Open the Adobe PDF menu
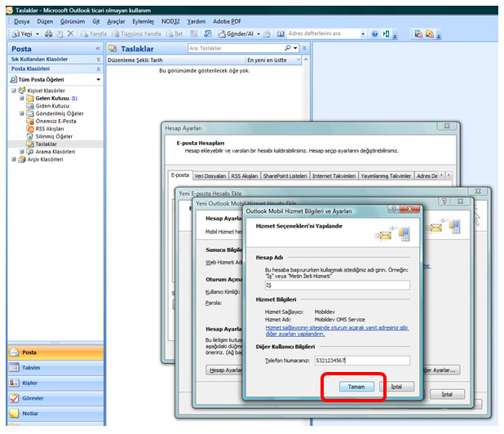The height and width of the screenshot is (434, 504). pyautogui.click(x=227, y=21)
